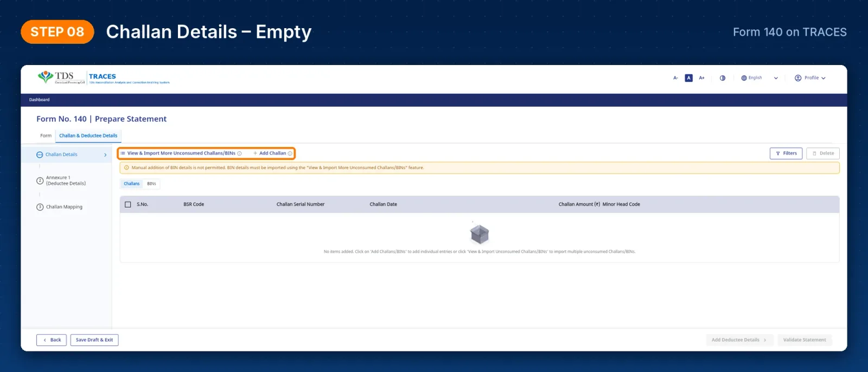Viewport: 868px width, 372px height.
Task: Click the Challan Serial Number column header
Action: (x=301, y=204)
